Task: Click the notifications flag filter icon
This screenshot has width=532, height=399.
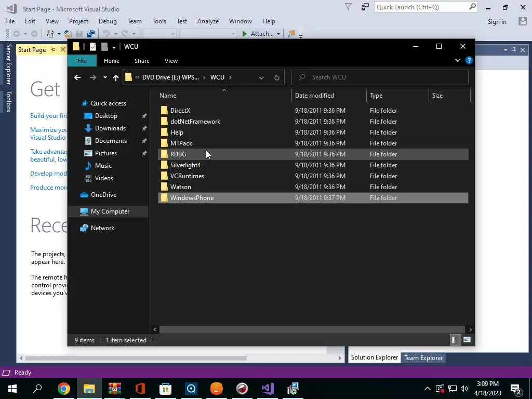Action: [348, 7]
